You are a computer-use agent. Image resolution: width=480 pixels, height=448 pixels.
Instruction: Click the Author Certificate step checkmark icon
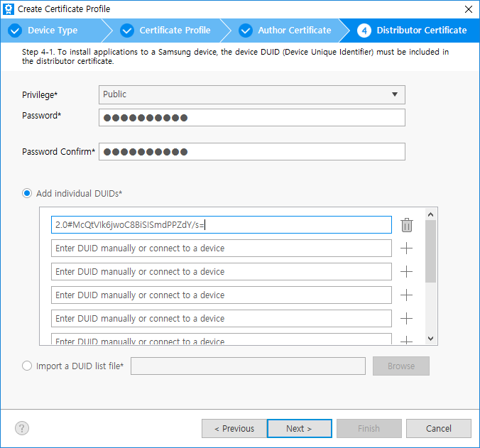point(246,31)
